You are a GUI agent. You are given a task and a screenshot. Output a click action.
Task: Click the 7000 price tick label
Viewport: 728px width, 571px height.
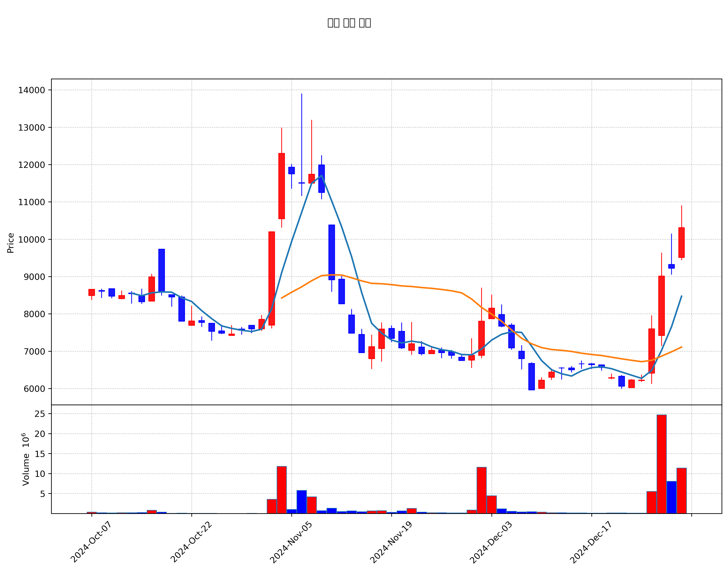tap(35, 352)
